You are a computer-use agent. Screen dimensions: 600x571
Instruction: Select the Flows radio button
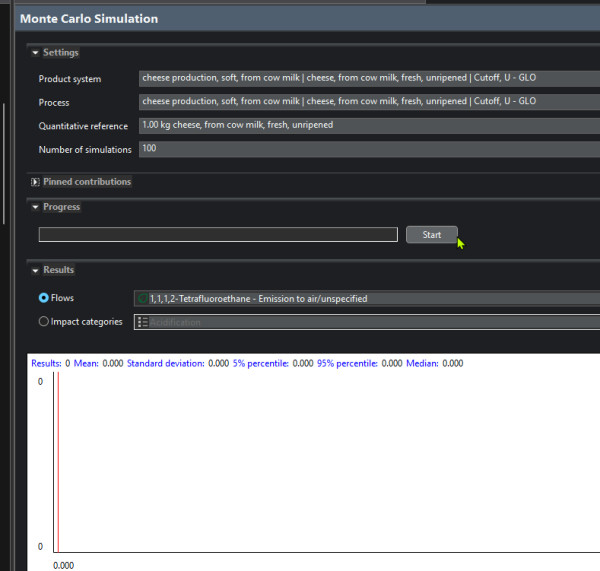(x=44, y=298)
